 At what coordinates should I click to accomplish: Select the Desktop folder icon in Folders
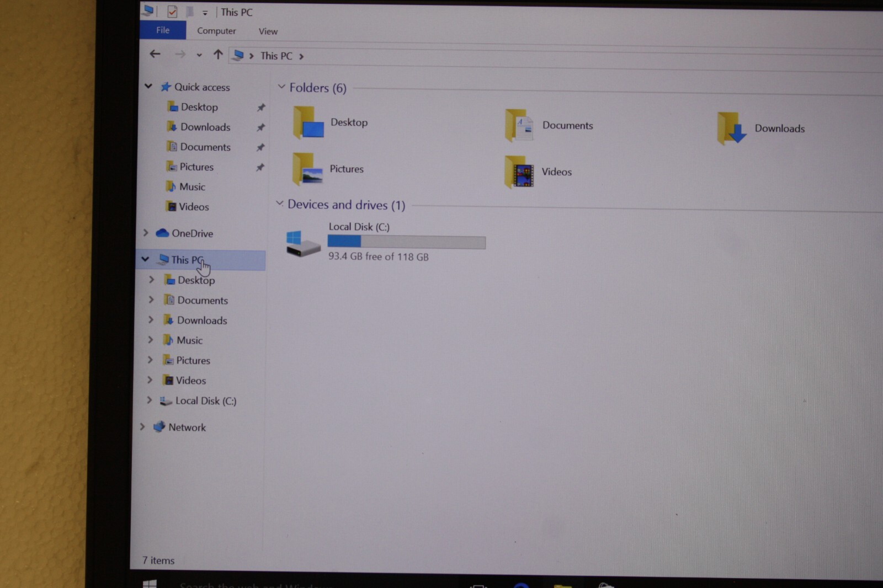[308, 122]
